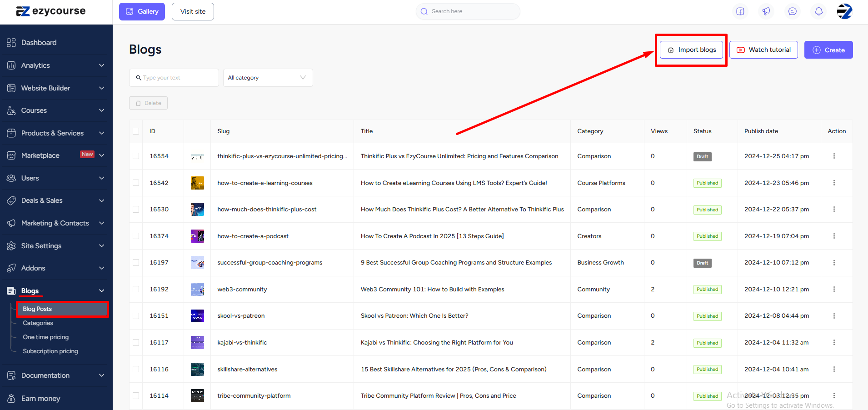Click the Earn money icon
Viewport: 868px width, 410px height.
click(x=11, y=399)
